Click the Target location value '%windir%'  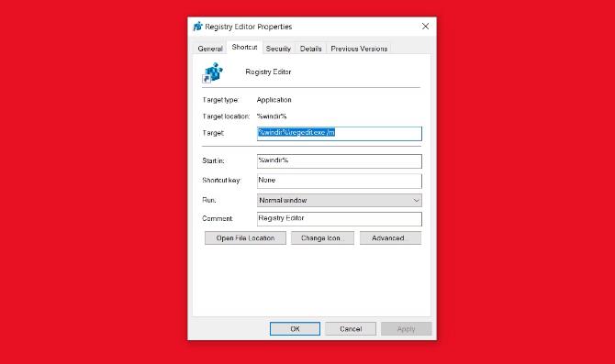coord(272,116)
